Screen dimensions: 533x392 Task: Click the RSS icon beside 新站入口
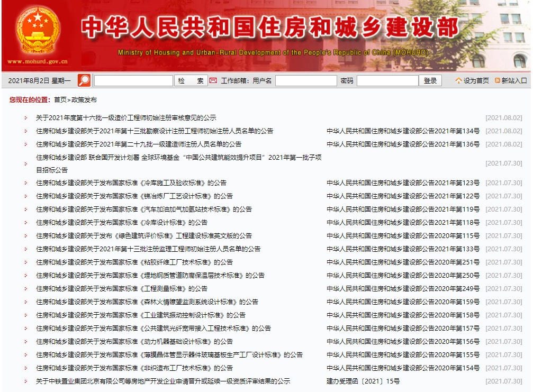click(498, 80)
